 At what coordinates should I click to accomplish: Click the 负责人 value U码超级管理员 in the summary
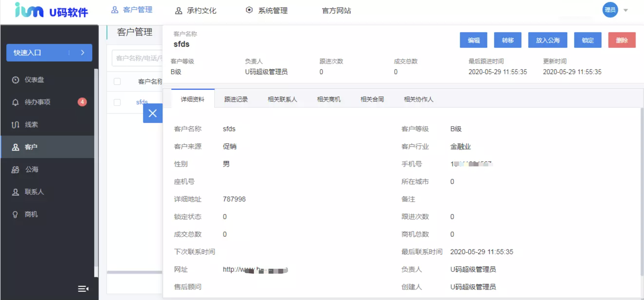coord(266,72)
